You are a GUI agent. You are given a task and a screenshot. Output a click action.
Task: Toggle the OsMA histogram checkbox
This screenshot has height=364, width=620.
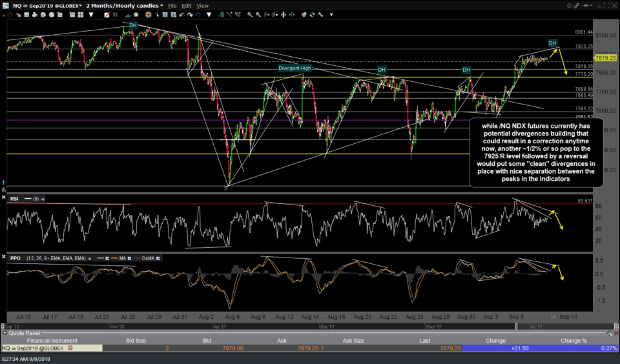[x=158, y=258]
